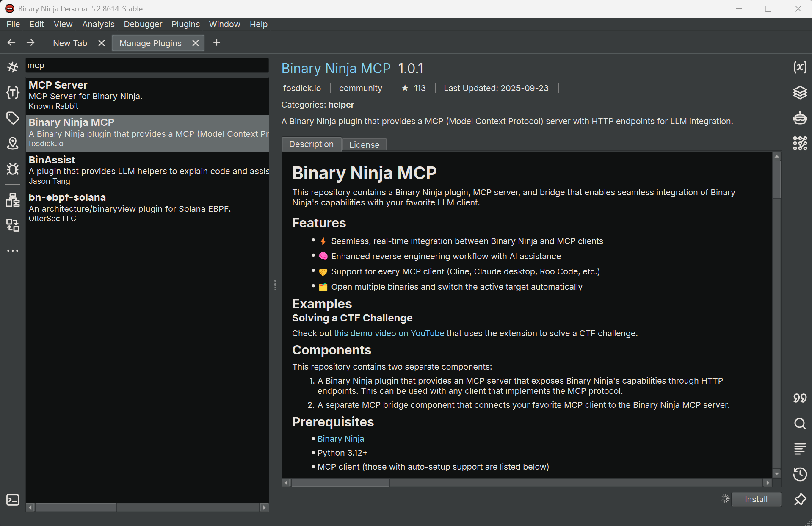Open the Plugins menu
The height and width of the screenshot is (526, 812).
coord(185,24)
